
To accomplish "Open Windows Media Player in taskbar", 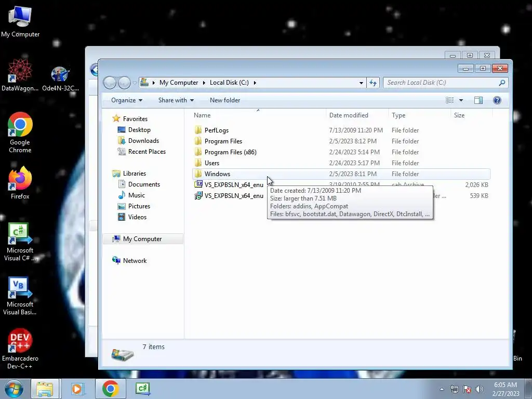I will 77,389.
